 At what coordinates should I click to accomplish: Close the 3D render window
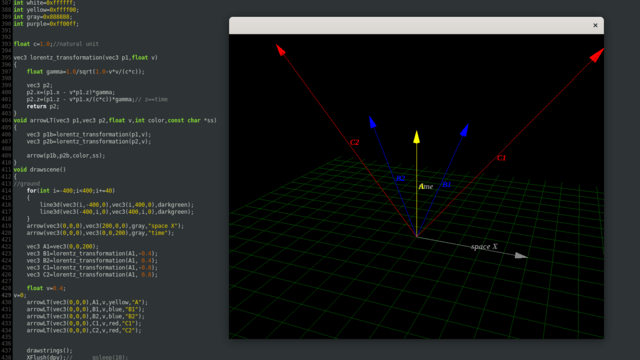pyautogui.click(x=595, y=25)
